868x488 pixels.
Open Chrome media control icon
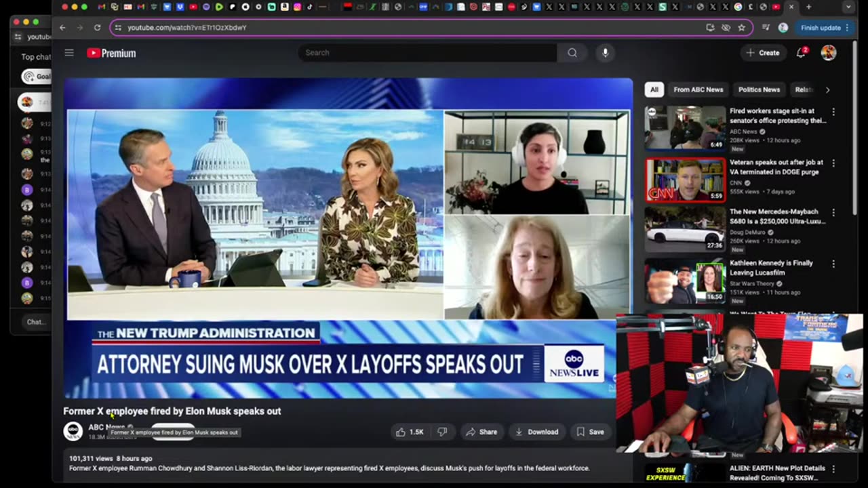click(x=766, y=28)
